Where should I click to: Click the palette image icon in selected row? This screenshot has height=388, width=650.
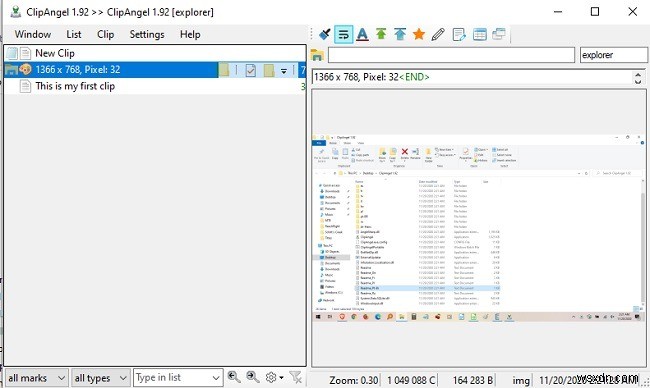click(25, 70)
